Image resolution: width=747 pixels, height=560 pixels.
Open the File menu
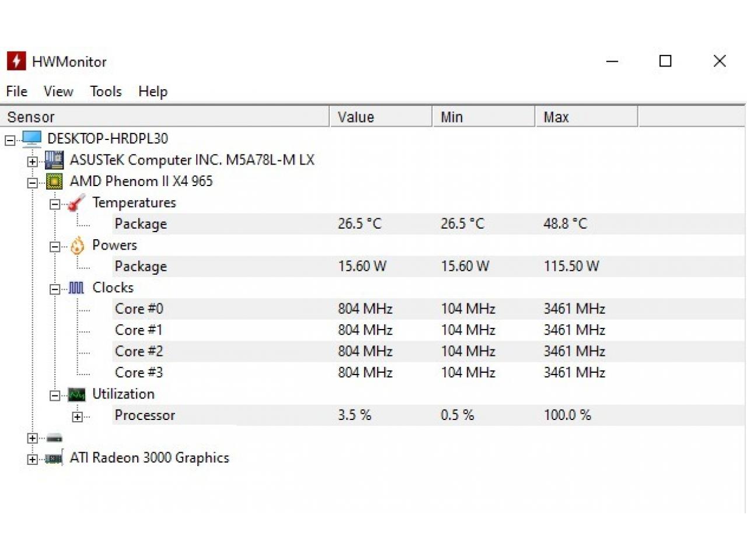(x=17, y=92)
